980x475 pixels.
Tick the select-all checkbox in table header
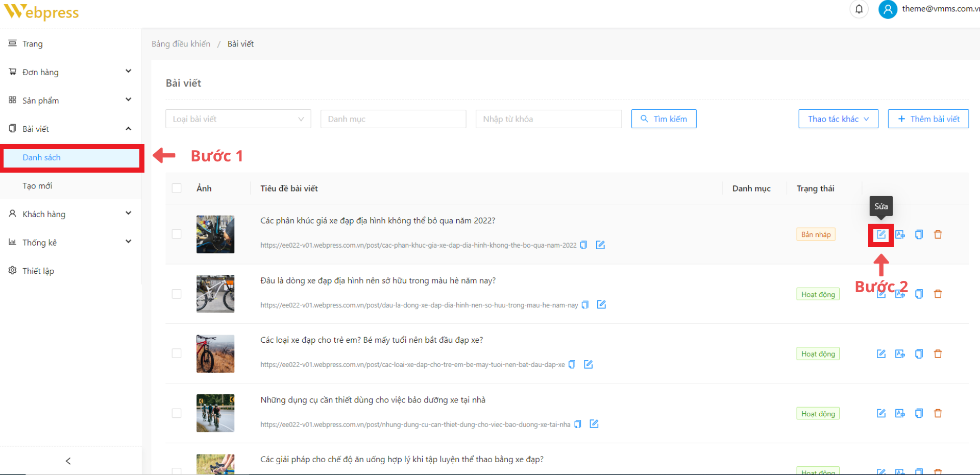177,188
